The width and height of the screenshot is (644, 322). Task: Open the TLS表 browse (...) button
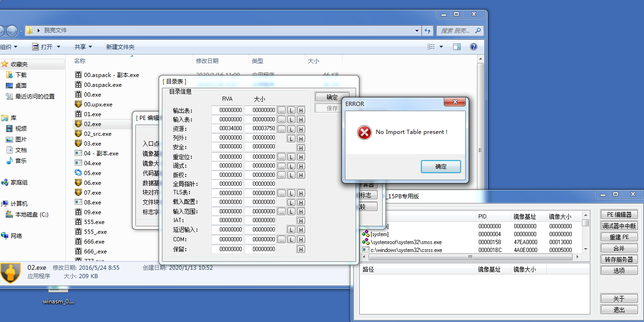pyautogui.click(x=281, y=193)
